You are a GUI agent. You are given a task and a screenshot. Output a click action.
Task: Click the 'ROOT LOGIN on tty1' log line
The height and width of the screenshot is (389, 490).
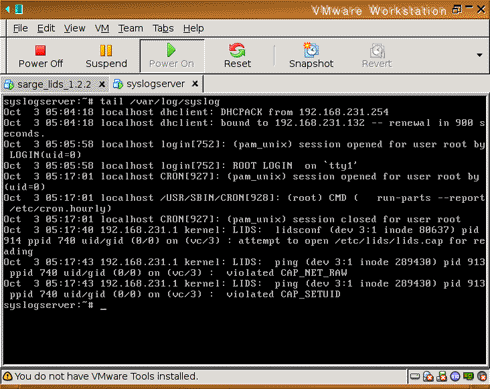pyautogui.click(x=180, y=166)
